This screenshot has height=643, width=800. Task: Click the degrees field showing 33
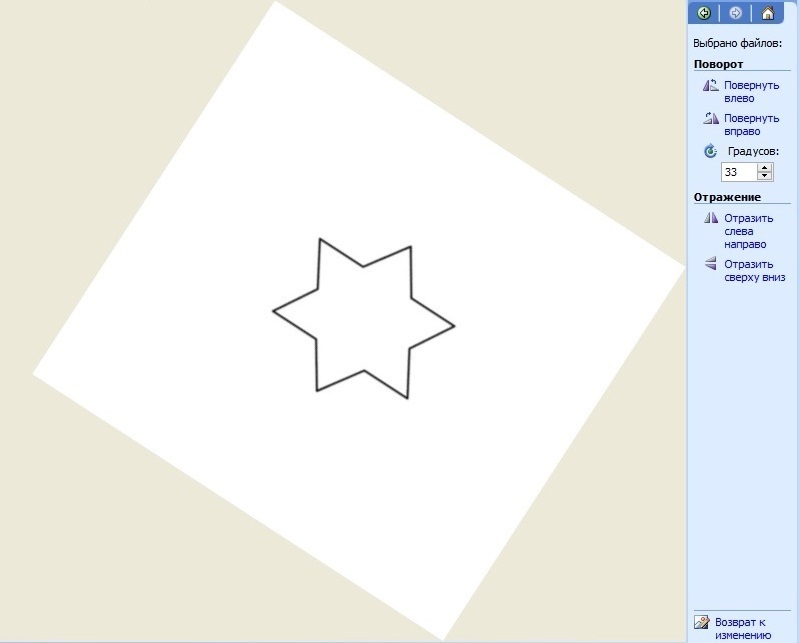(738, 172)
